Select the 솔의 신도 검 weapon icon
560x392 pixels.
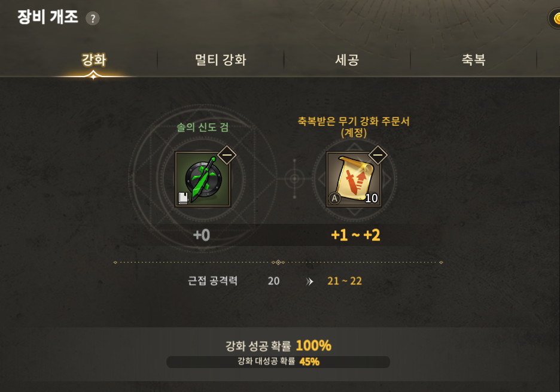tap(202, 179)
